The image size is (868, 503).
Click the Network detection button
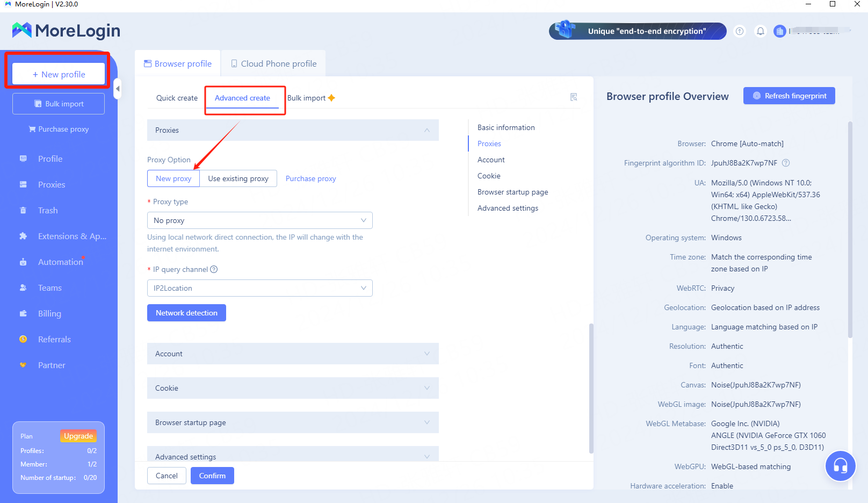186,313
